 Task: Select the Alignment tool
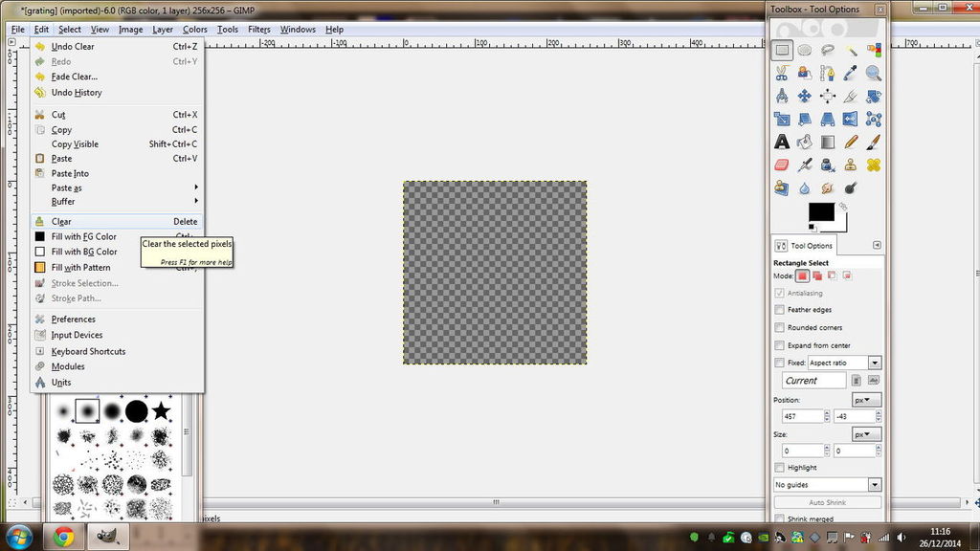828,97
